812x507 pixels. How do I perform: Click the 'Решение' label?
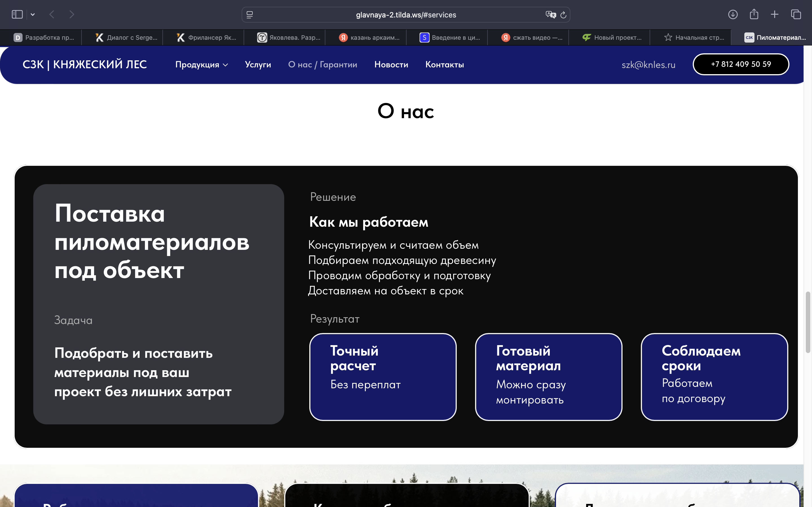(333, 197)
